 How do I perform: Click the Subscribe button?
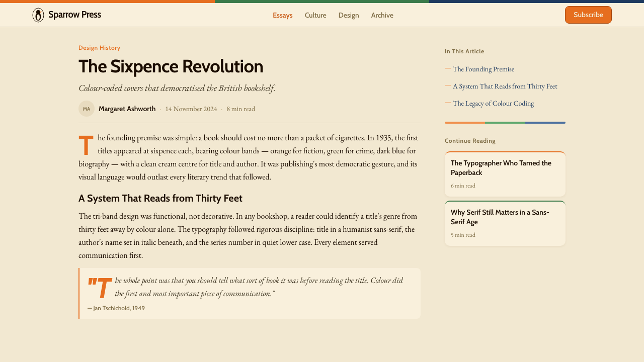coord(588,15)
